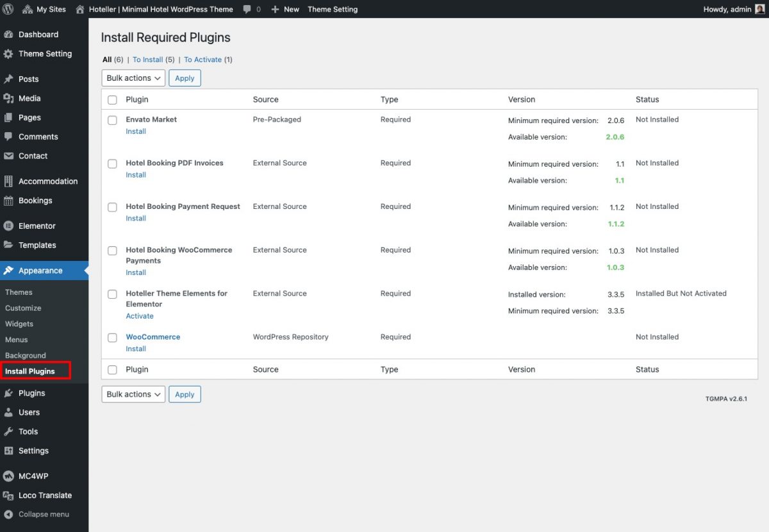Expand the bottom Bulk actions selector
The image size is (769, 532).
coord(133,394)
